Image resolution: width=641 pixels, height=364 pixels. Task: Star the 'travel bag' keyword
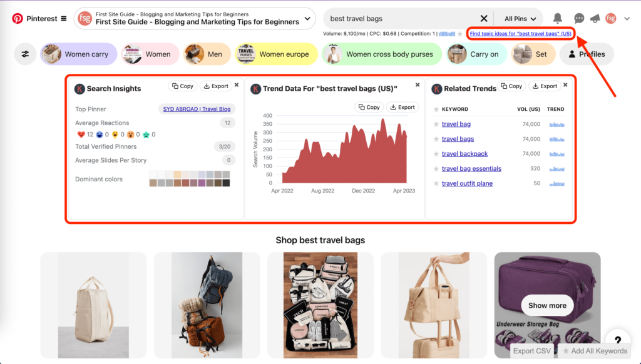(x=436, y=124)
